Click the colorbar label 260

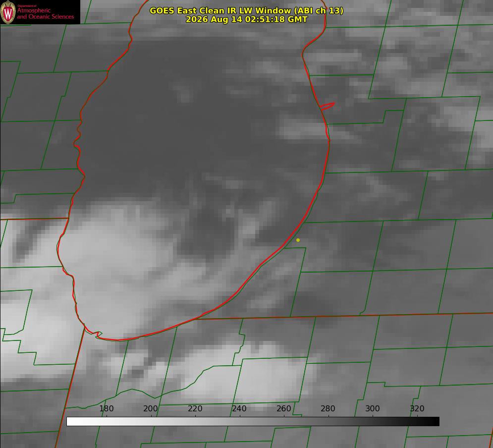click(283, 408)
